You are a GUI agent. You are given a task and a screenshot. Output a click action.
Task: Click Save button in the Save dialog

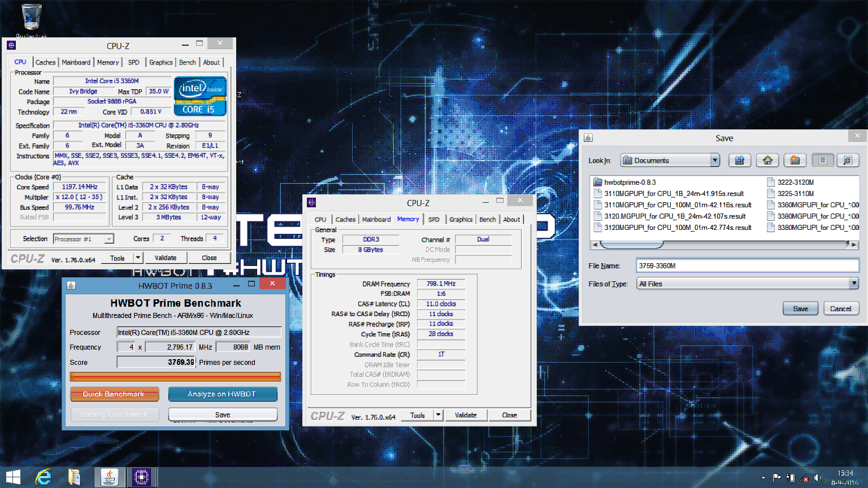pos(800,308)
